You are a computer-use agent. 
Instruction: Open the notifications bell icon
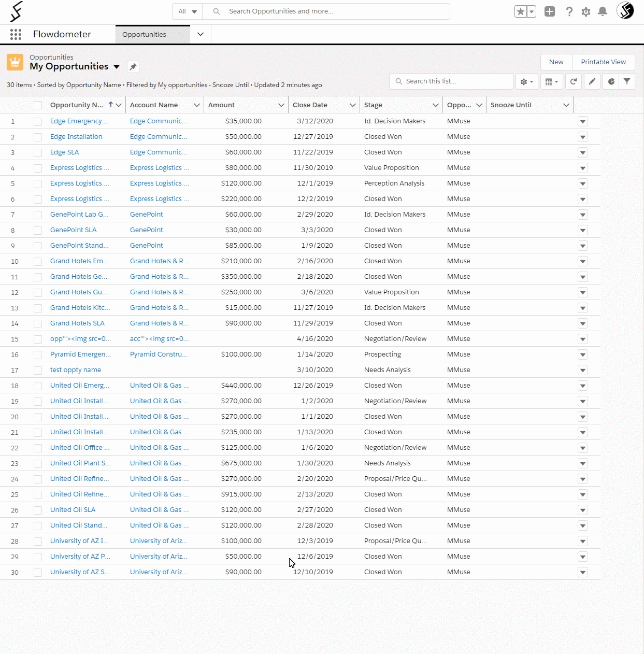click(x=603, y=11)
